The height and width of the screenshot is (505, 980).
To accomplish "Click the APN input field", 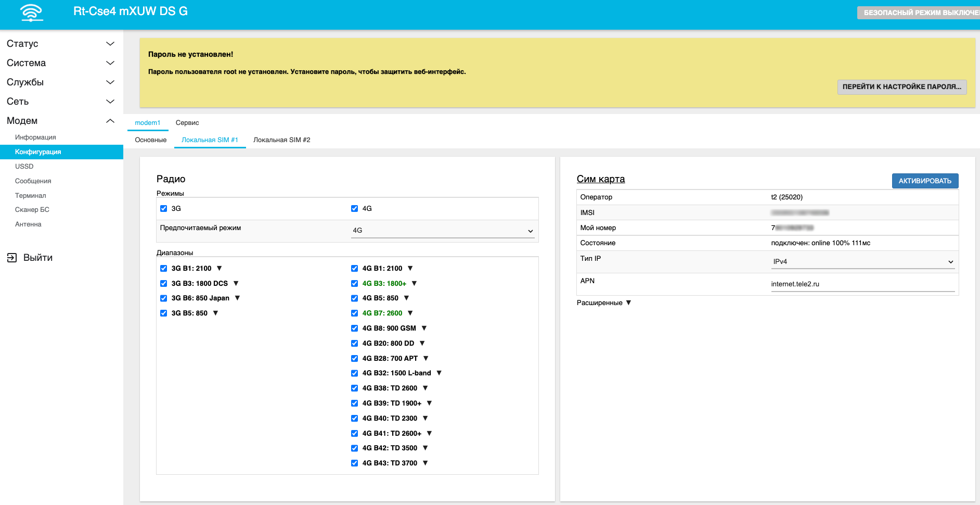I will (x=862, y=284).
